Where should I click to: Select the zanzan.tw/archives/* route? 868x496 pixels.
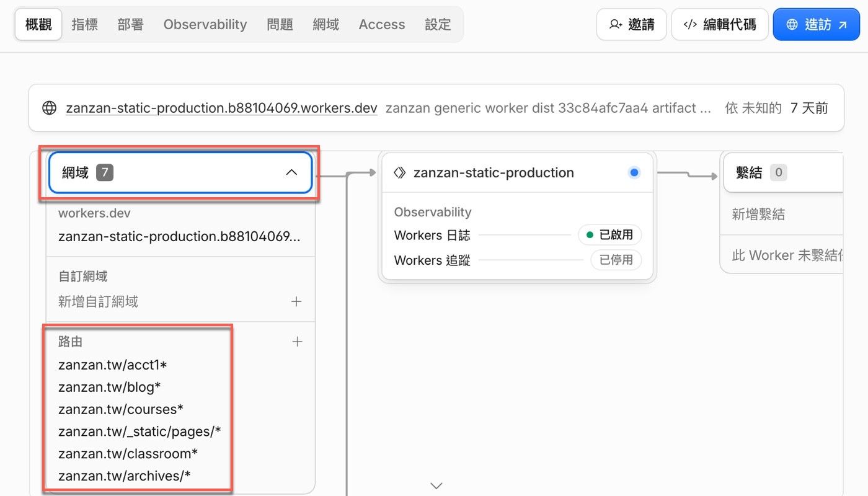tap(124, 476)
